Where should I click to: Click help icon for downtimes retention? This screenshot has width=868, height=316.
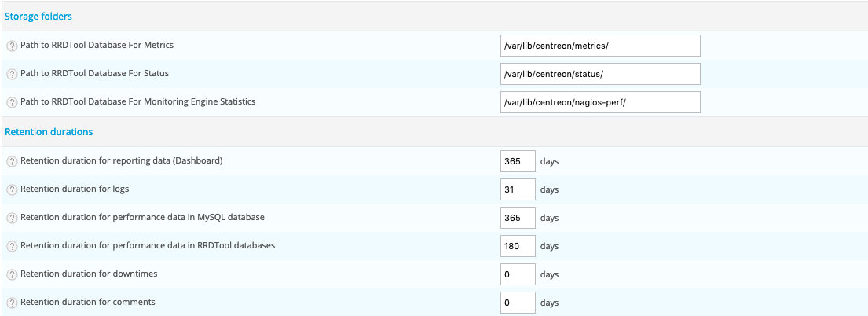(x=12, y=274)
